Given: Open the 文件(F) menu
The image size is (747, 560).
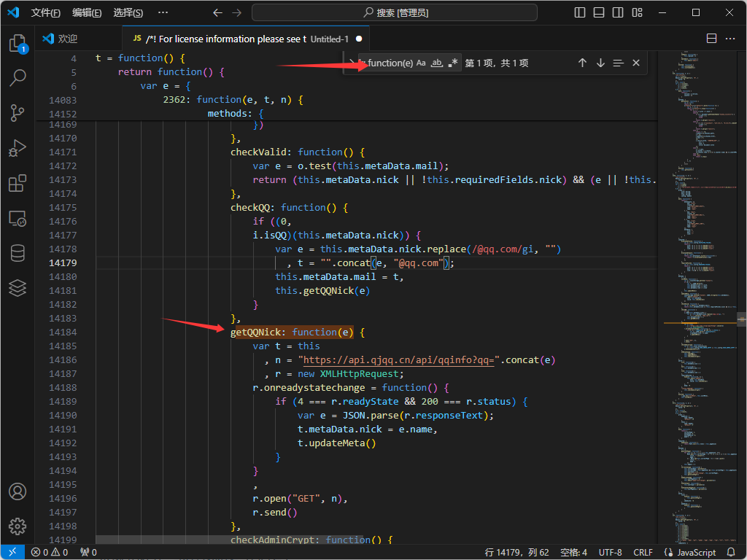Looking at the screenshot, I should pos(46,13).
